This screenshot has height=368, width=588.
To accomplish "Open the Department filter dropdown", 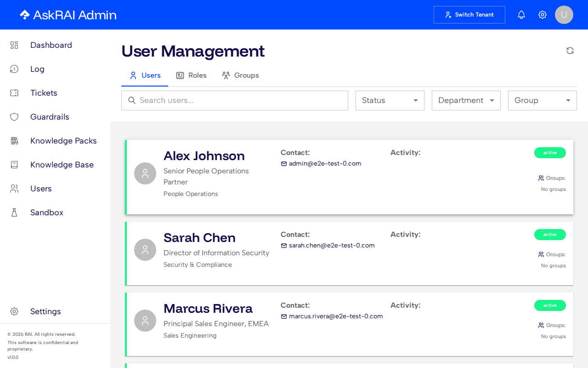I will [466, 100].
